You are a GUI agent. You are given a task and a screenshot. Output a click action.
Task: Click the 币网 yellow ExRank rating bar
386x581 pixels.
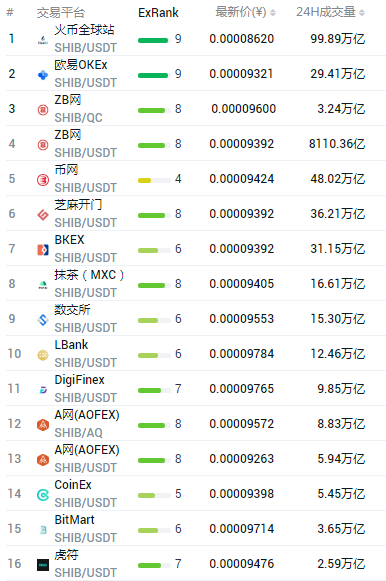click(154, 180)
